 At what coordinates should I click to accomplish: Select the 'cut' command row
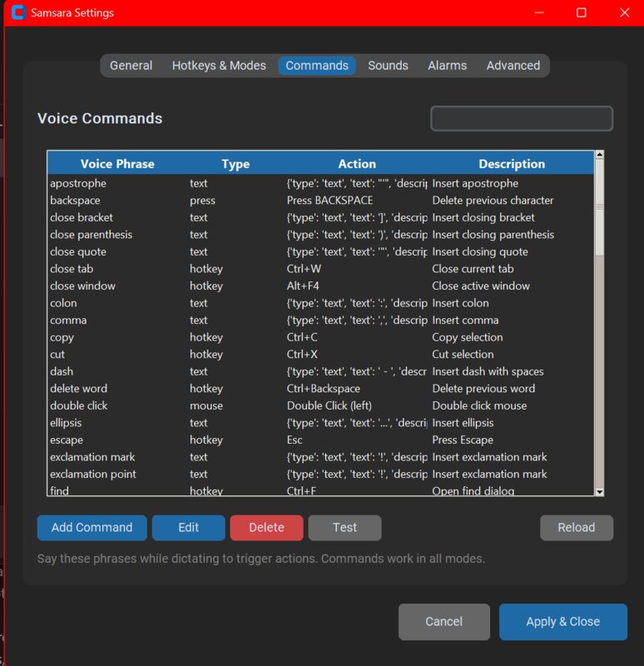pos(320,355)
